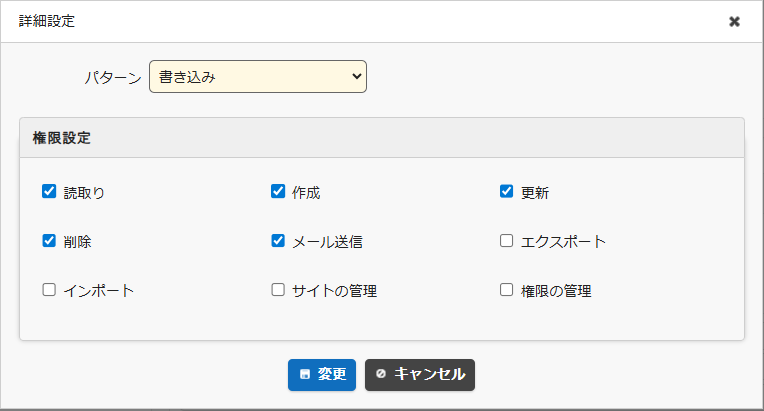This screenshot has width=764, height=411.
Task: Uncheck the 作成 permission checkbox
Action: [278, 192]
